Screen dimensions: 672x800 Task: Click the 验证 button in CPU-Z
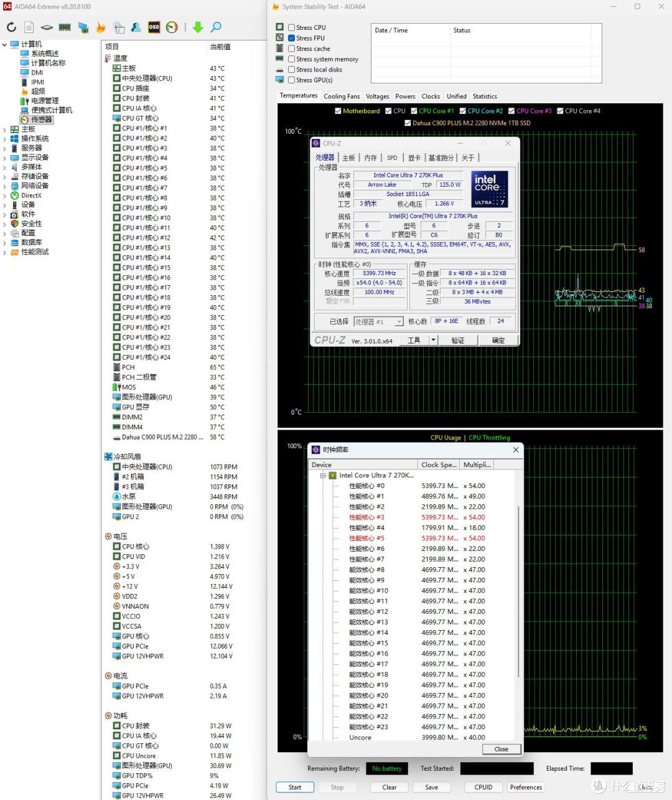tap(458, 341)
